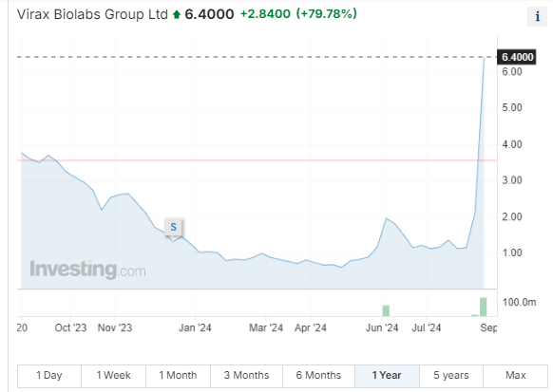Select the 1 Day timeframe tab
Image resolution: width=553 pixels, height=392 pixels.
click(x=49, y=376)
